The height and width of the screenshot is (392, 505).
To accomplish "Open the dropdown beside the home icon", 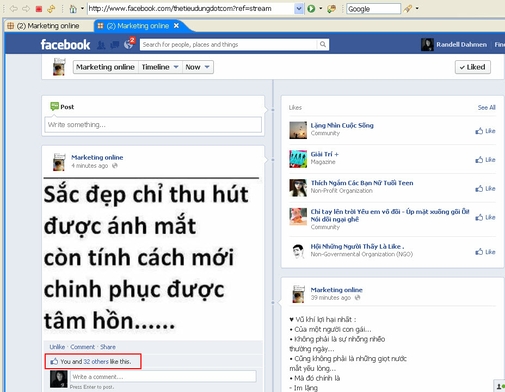I will point(82,9).
